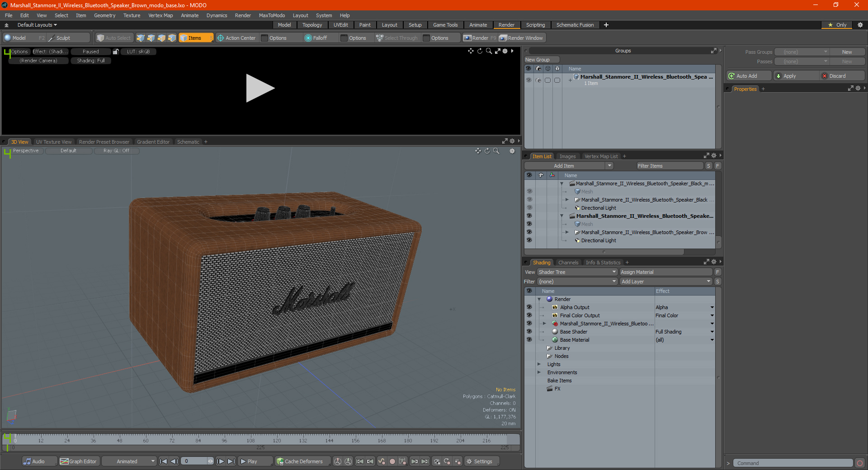Click pan arrows icon in 3D viewport
868x470 pixels.
tap(478, 151)
